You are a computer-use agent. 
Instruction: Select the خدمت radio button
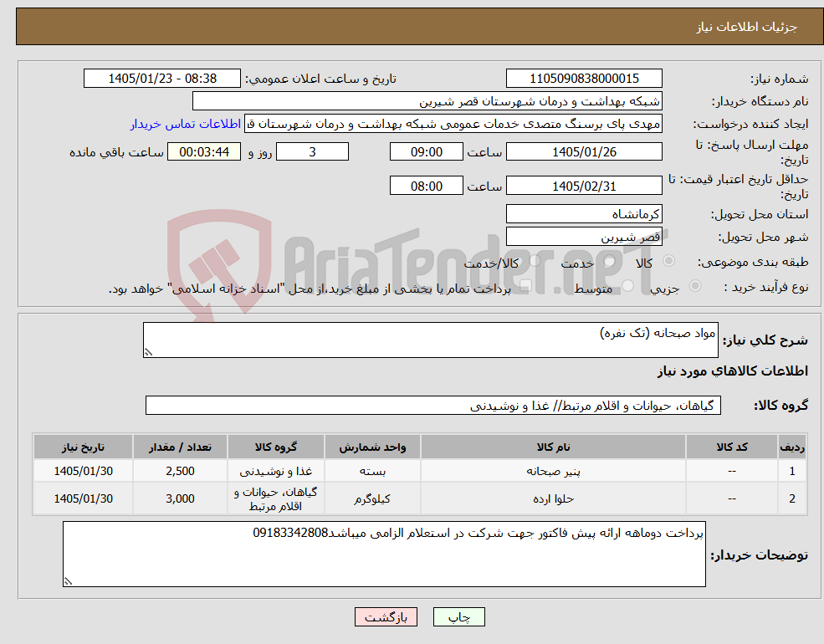pyautogui.click(x=610, y=261)
